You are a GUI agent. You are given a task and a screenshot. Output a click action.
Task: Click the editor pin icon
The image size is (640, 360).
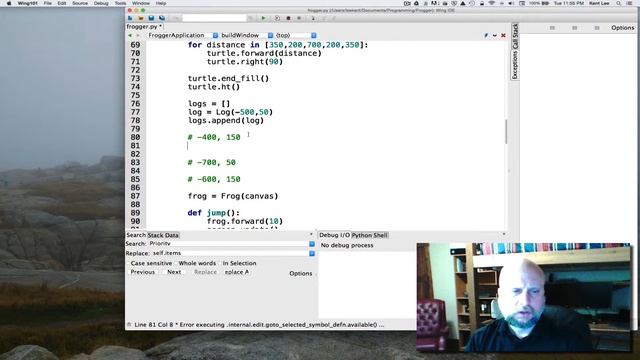coord(486,36)
